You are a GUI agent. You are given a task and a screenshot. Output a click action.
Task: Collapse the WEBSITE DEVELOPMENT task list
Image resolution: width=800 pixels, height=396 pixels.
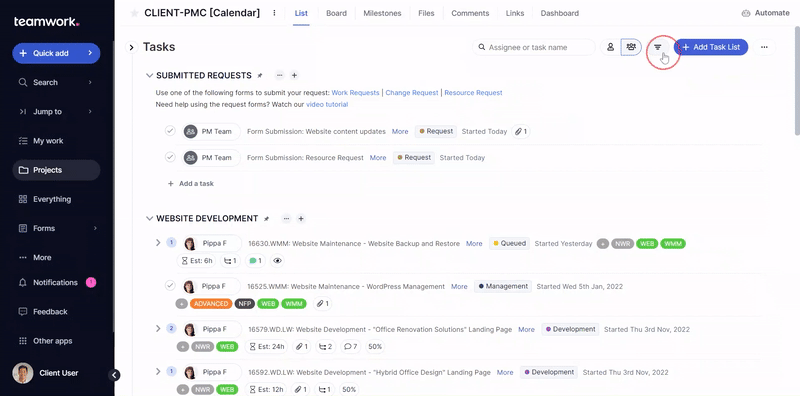(x=149, y=218)
